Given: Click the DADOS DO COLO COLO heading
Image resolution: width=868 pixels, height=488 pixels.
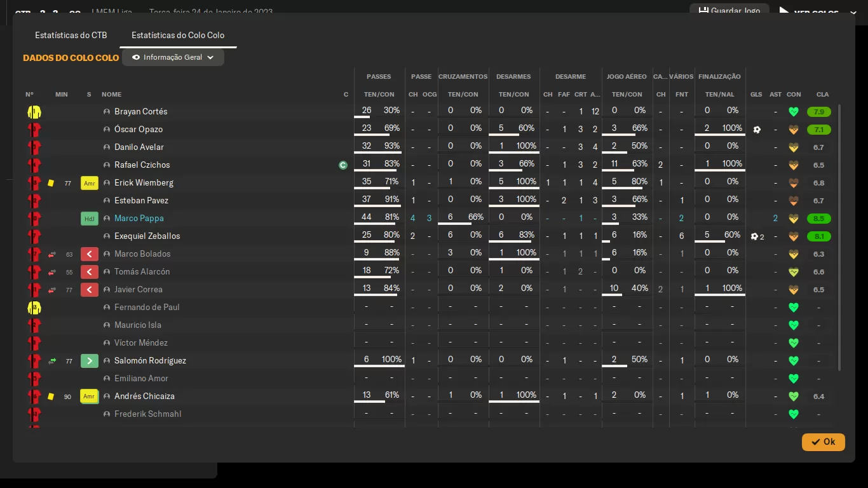Looking at the screenshot, I should click(x=71, y=58).
